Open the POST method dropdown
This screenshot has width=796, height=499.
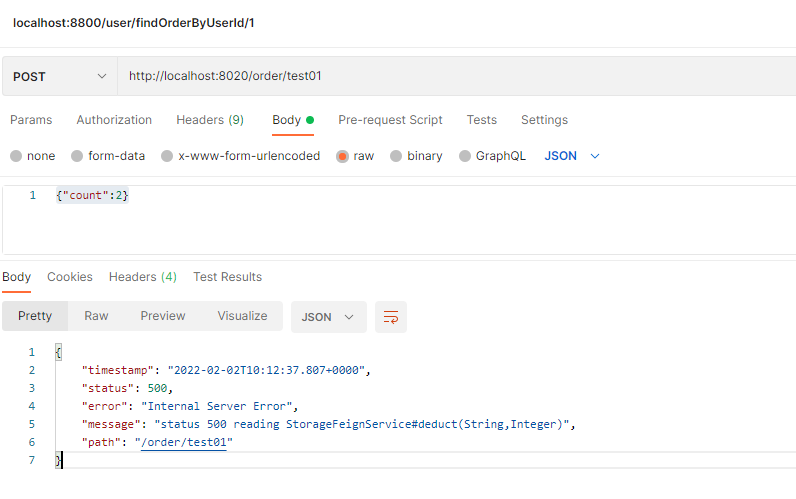[x=59, y=76]
